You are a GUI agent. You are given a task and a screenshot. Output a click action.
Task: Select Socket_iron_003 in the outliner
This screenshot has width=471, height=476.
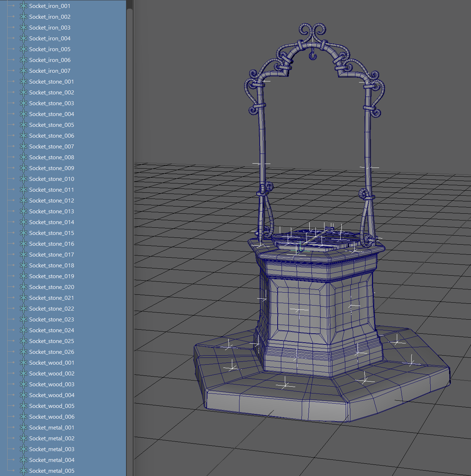tap(50, 27)
